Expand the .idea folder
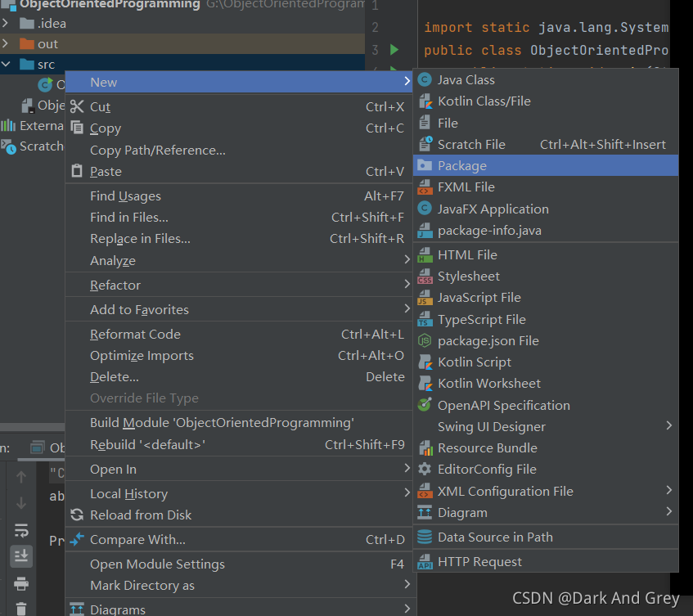The height and width of the screenshot is (616, 693). click(5, 23)
